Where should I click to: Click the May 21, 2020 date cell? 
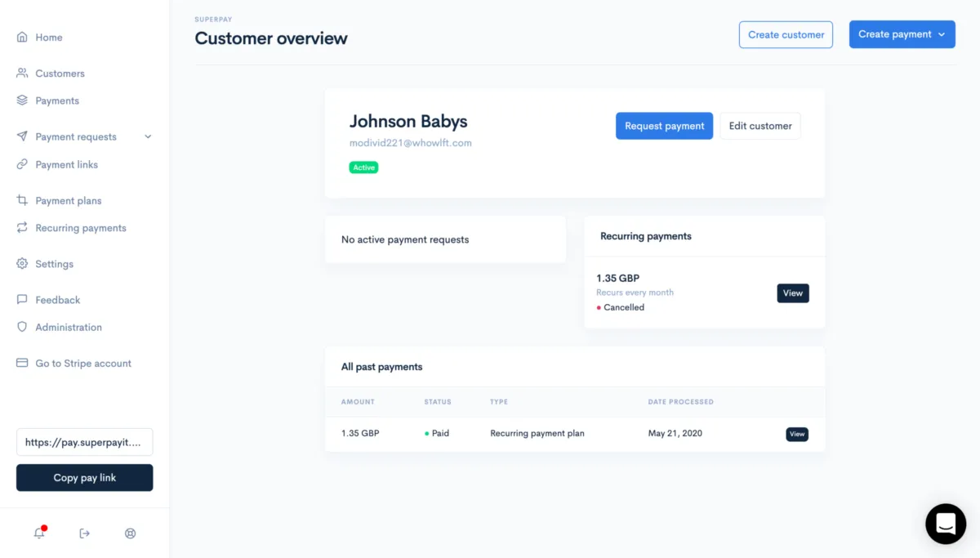675,434
